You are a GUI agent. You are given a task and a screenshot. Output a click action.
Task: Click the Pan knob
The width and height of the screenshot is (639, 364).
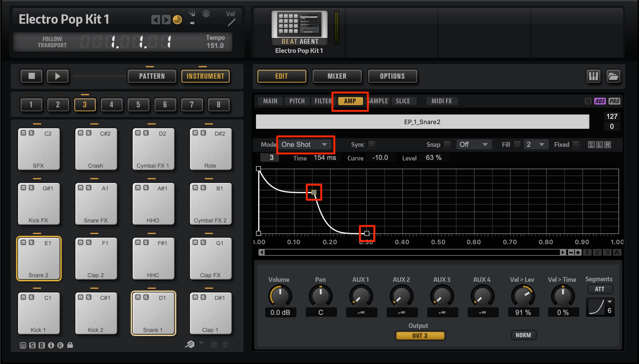pos(320,296)
